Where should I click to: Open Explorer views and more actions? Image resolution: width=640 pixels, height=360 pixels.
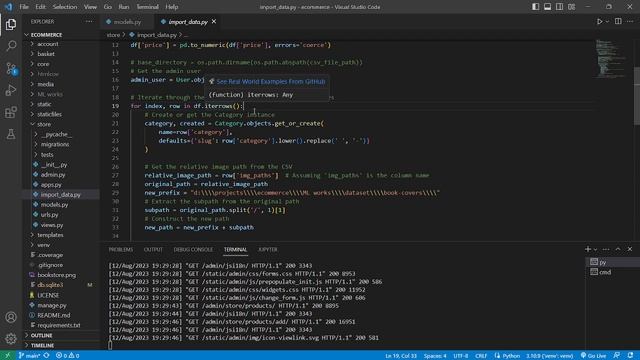89,22
